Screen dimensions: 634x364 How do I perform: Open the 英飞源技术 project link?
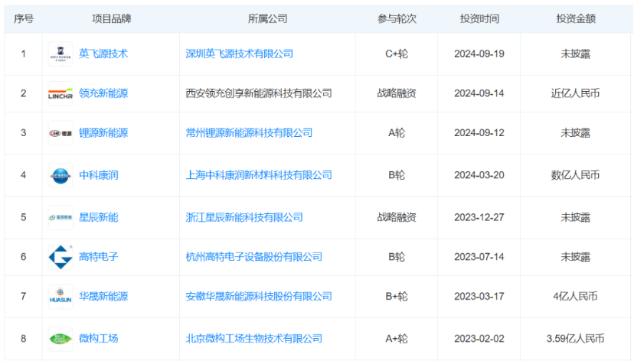coord(103,54)
